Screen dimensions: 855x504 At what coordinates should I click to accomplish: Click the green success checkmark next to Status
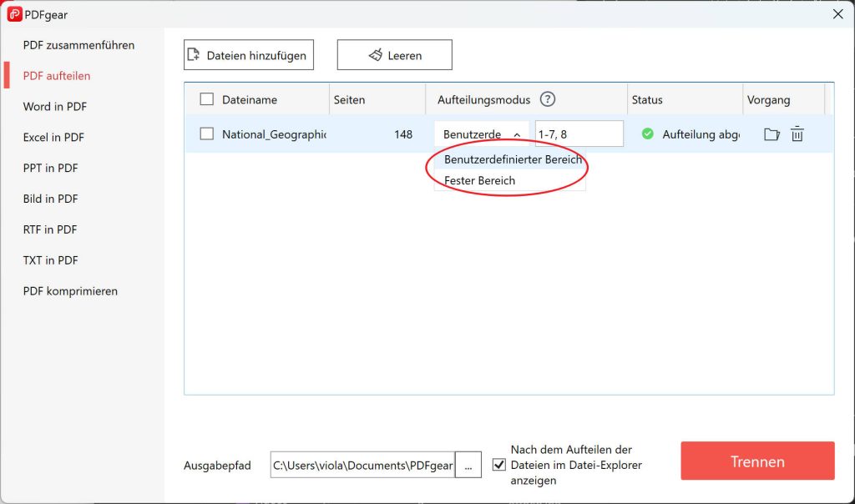650,134
